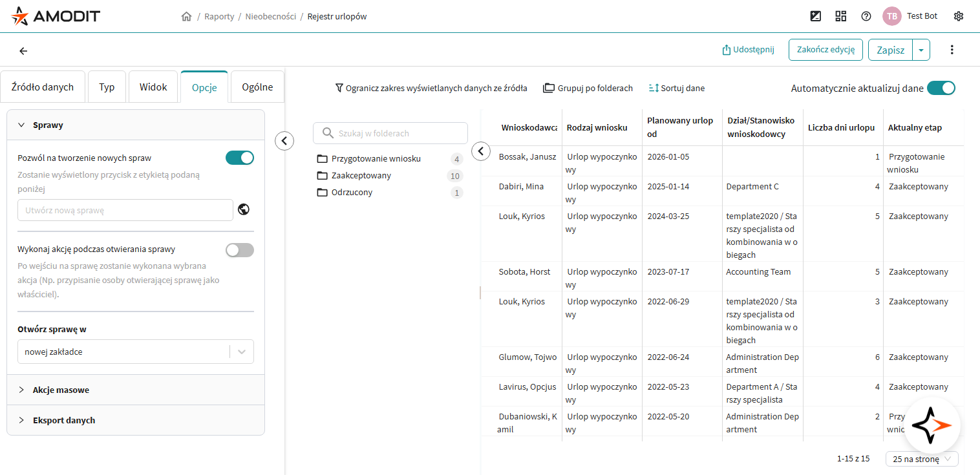Turn off 'Automatycznie aktualizuj dane' switch

941,89
